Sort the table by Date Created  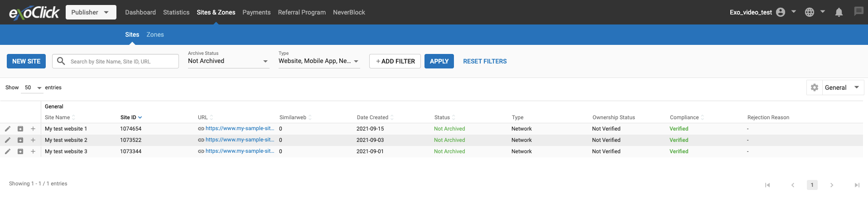pos(372,117)
